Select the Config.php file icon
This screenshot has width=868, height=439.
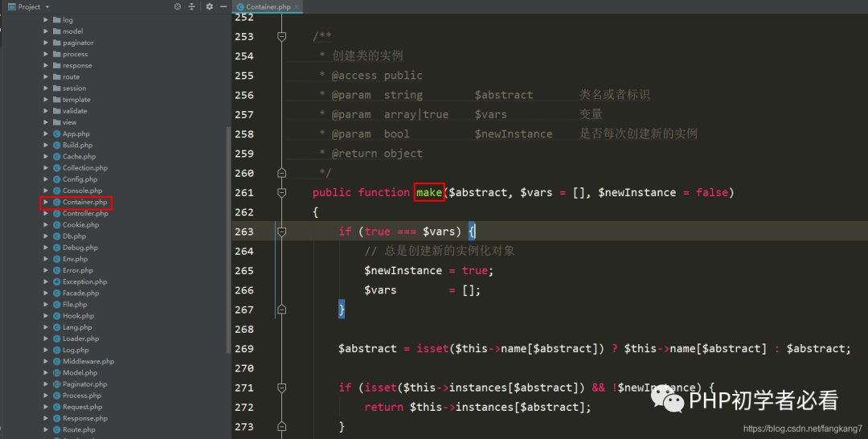click(x=56, y=178)
